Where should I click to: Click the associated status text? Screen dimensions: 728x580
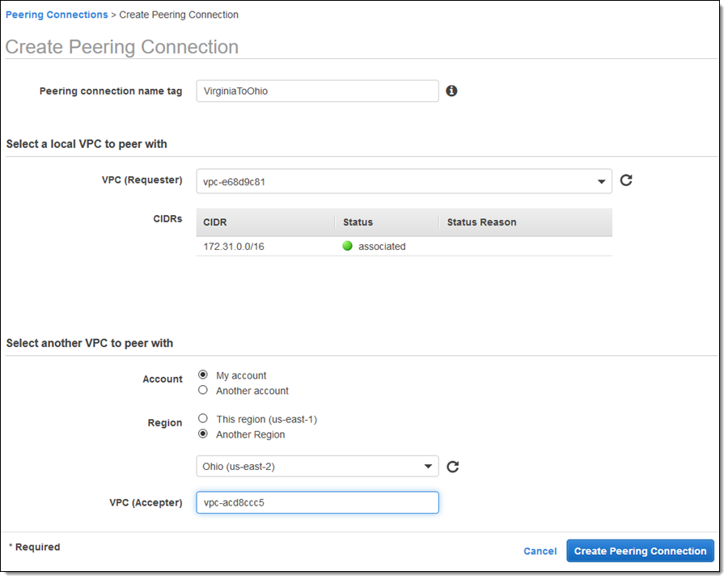coord(382,247)
